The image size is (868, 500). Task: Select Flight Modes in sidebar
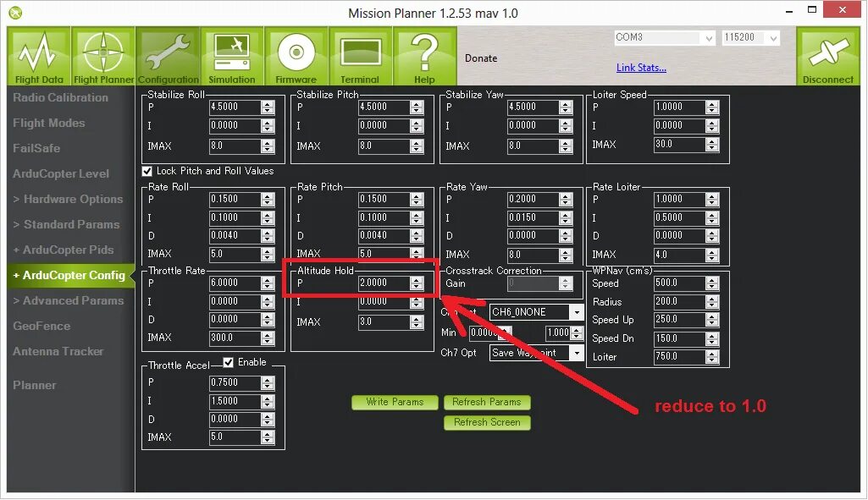(x=49, y=123)
